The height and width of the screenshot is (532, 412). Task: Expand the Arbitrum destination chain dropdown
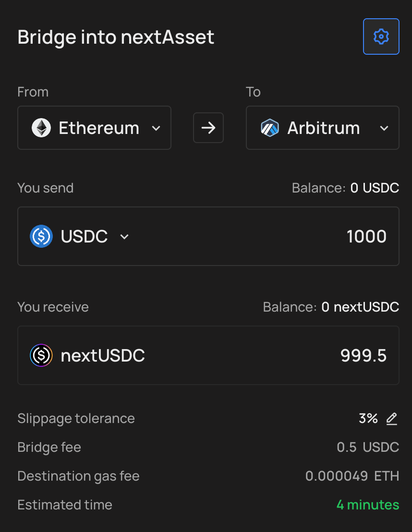(322, 128)
